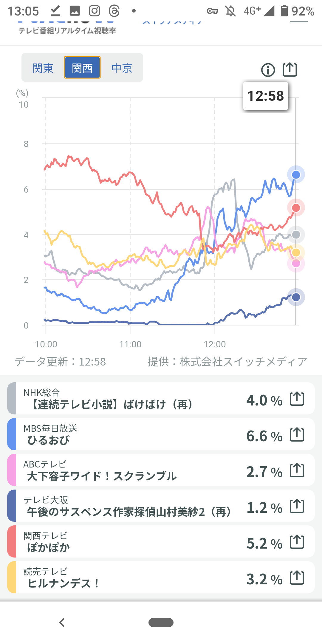Switch to the 中京 region tab
The width and height of the screenshot is (322, 644).
122,68
